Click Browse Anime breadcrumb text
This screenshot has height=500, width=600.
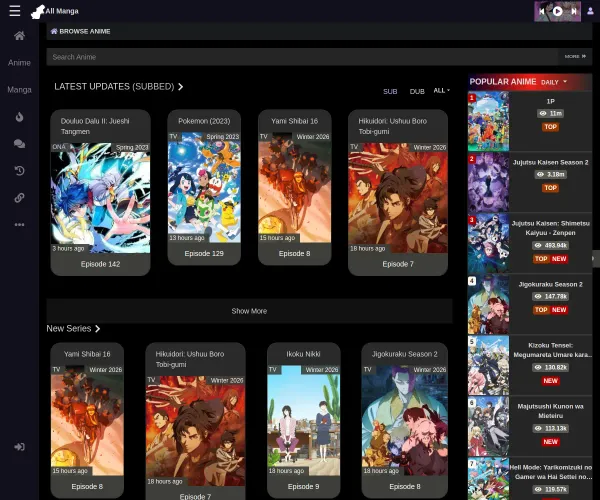pos(85,31)
